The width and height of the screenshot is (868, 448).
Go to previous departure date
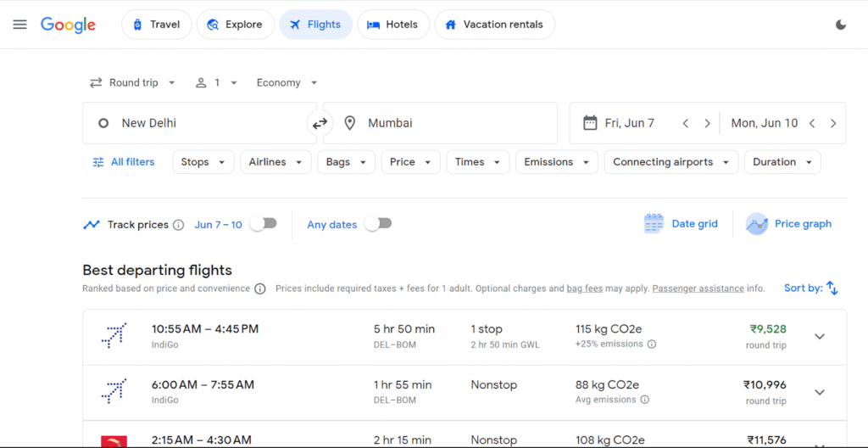685,123
